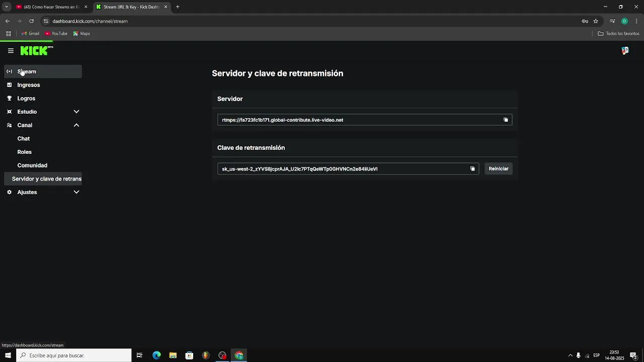Open Task View on taskbar
The width and height of the screenshot is (644, 362).
pyautogui.click(x=140, y=355)
